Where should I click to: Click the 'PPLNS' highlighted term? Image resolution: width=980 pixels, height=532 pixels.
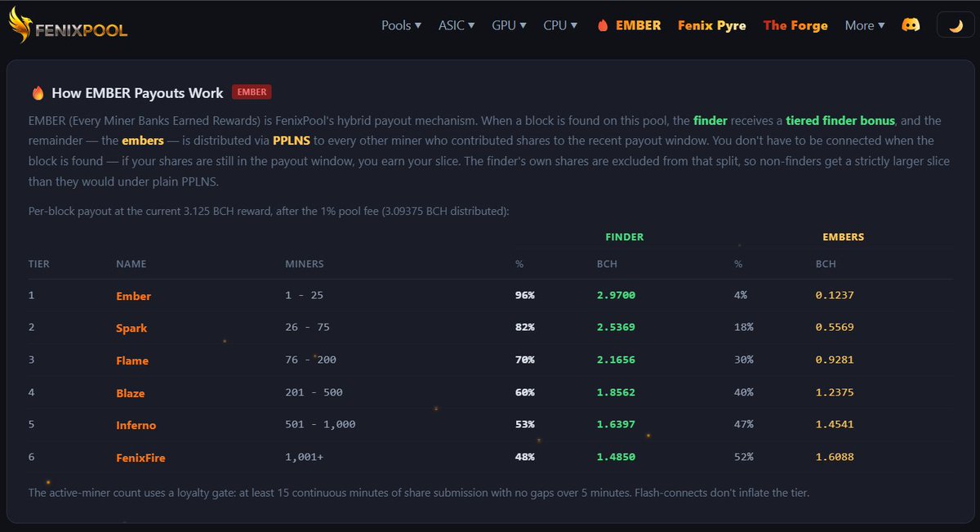pos(292,141)
